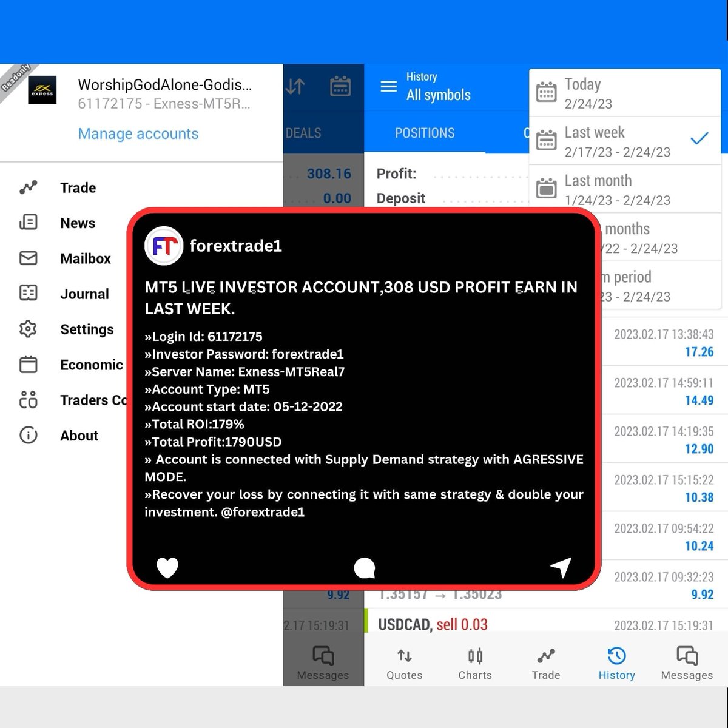Tap the share arrow icon on post
The height and width of the screenshot is (728, 728).
point(561,568)
